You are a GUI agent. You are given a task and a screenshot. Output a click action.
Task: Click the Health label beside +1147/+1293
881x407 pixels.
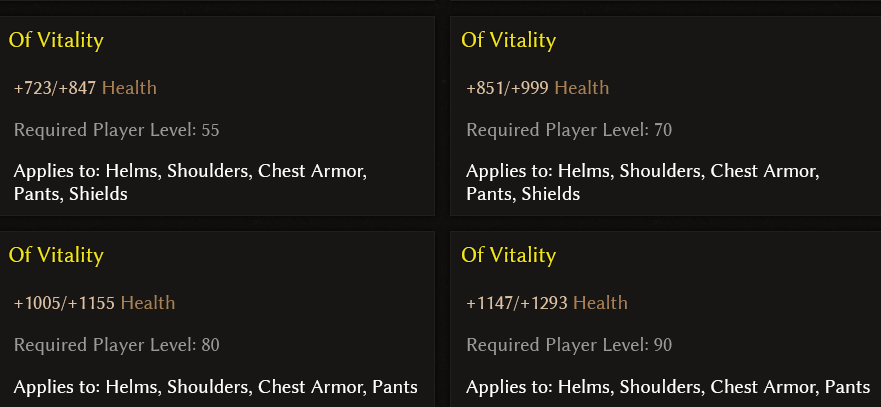point(600,304)
